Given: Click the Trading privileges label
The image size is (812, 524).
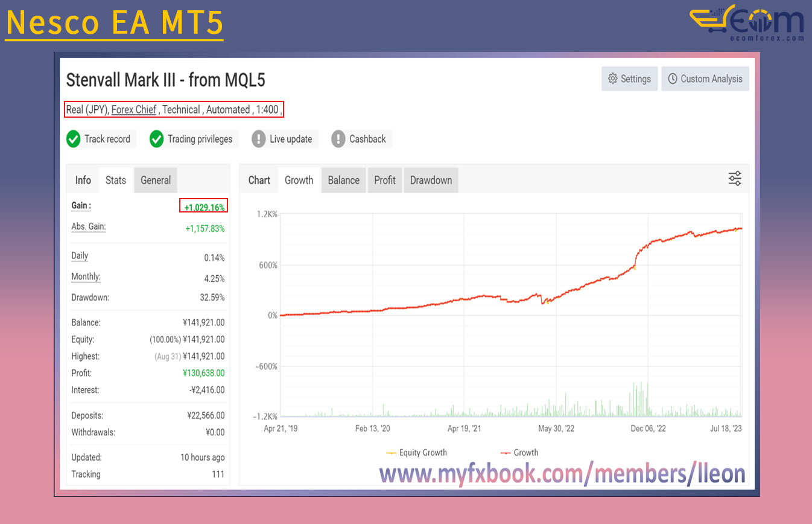Looking at the screenshot, I should click(x=200, y=139).
